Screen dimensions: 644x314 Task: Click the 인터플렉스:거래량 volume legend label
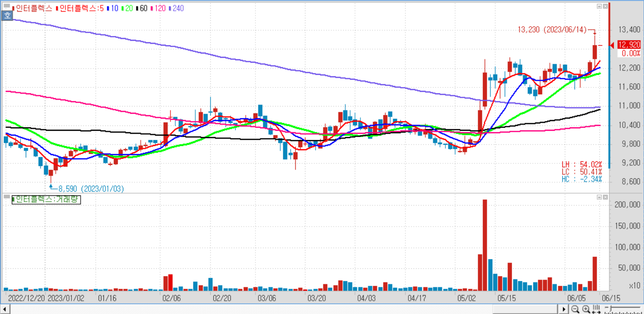tap(46, 199)
